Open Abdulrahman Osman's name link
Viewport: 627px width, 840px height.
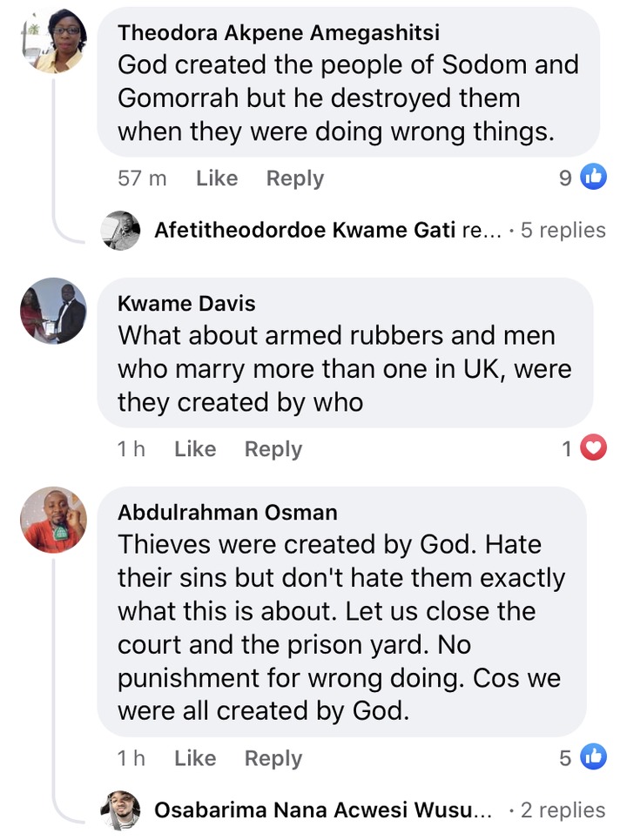pos(227,513)
